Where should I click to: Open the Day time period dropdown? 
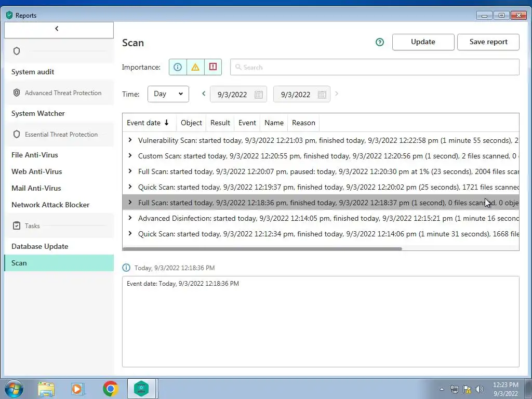pyautogui.click(x=168, y=94)
